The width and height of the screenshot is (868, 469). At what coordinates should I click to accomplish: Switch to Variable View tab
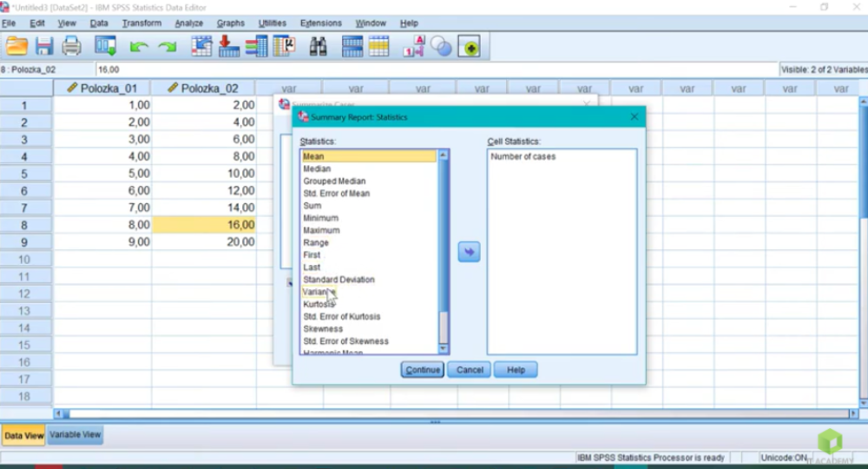pyautogui.click(x=76, y=435)
